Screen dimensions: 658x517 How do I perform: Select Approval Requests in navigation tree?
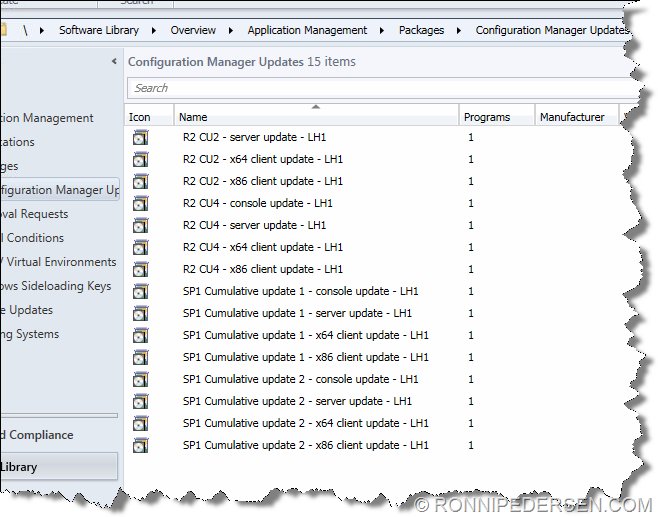(x=34, y=214)
